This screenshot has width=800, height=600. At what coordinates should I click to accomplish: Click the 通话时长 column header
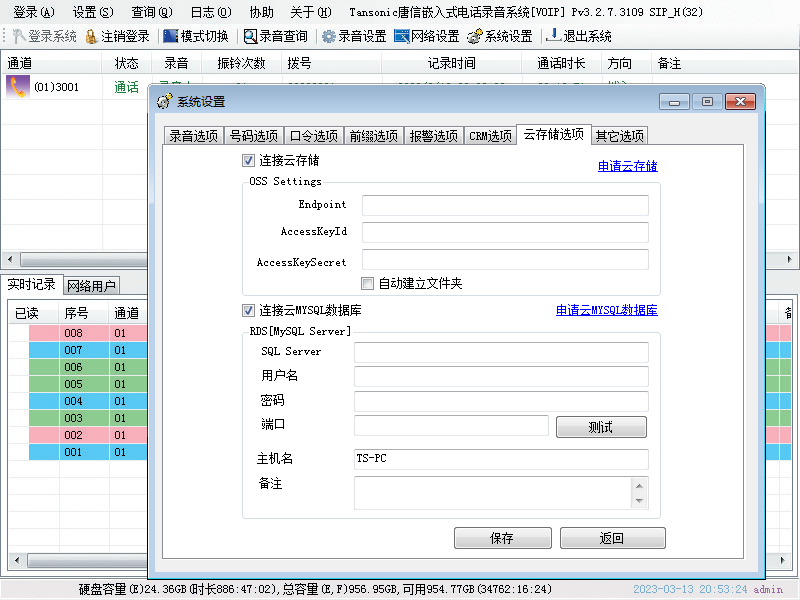pyautogui.click(x=561, y=63)
